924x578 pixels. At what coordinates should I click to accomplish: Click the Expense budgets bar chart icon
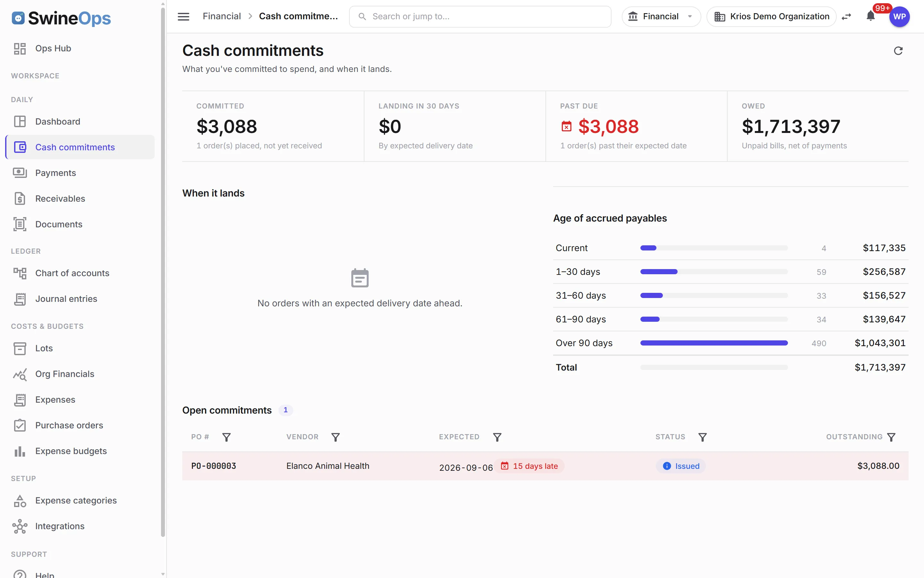tap(20, 451)
